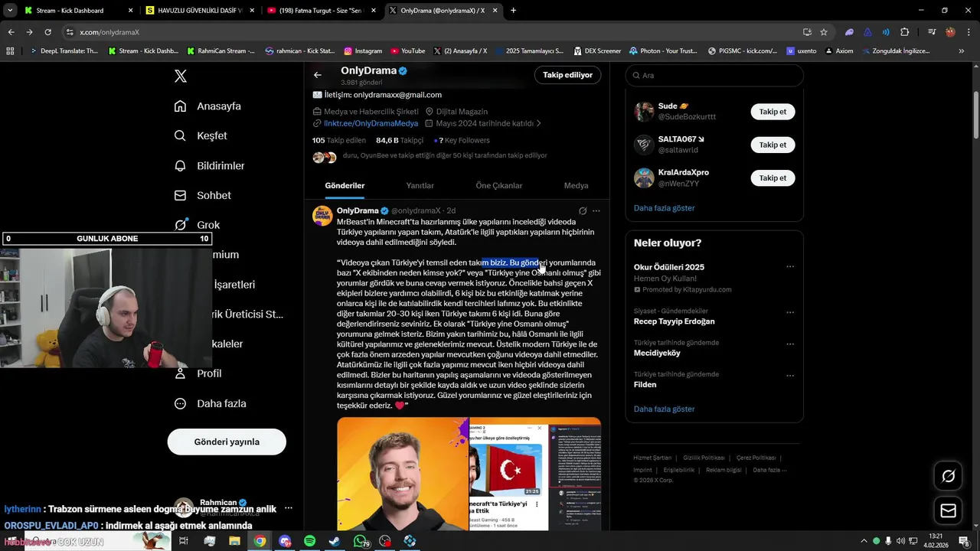
Task: Open the MrBeast image in the post
Action: coord(403,474)
